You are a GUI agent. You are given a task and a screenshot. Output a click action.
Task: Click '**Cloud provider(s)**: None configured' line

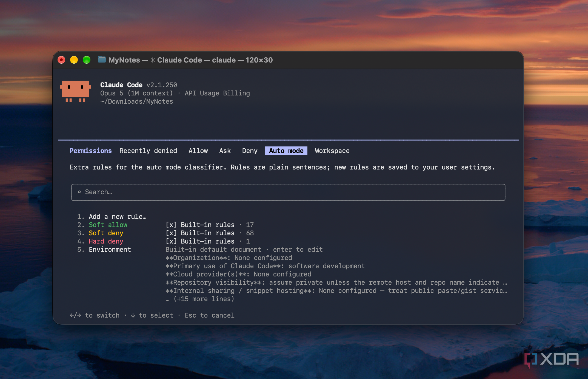(x=238, y=274)
